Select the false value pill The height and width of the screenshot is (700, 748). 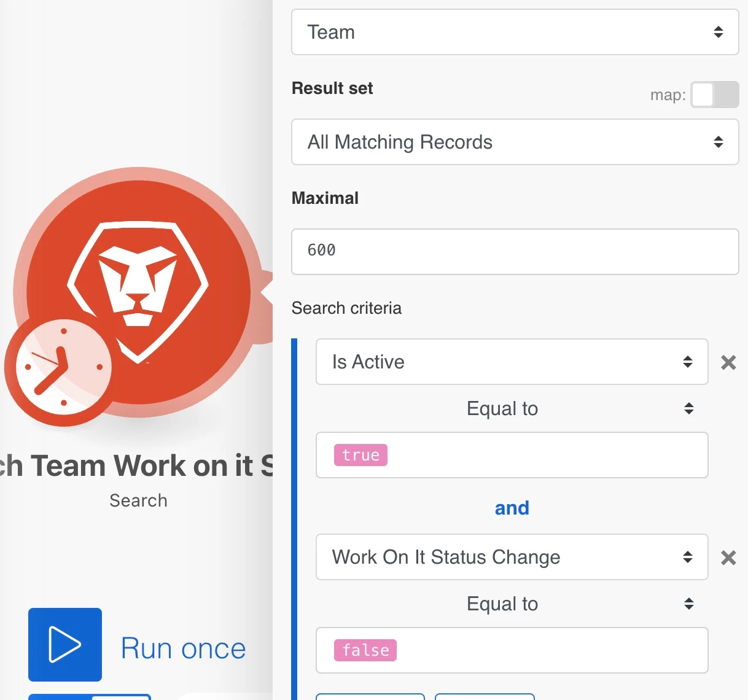coord(365,650)
